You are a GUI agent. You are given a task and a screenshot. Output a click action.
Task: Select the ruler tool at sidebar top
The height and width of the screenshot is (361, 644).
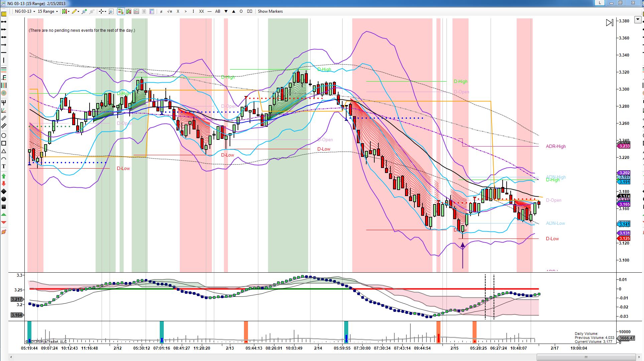coord(4,14)
